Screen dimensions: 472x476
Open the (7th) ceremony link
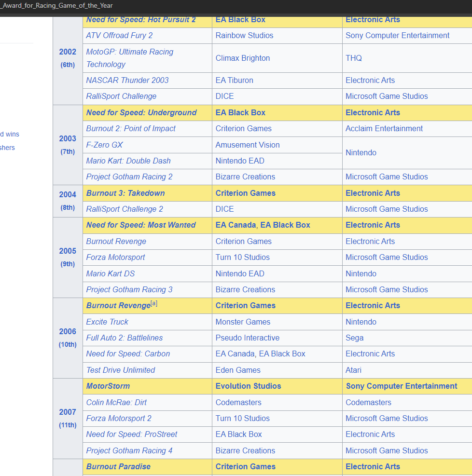tap(68, 152)
